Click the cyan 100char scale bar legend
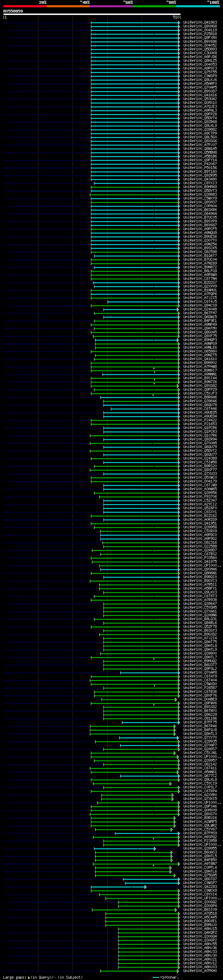Viewport: 223px width, 980px height. (156, 977)
